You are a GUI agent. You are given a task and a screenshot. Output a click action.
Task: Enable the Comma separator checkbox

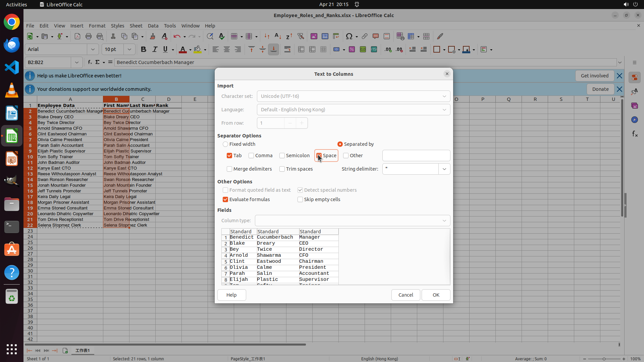click(251, 156)
